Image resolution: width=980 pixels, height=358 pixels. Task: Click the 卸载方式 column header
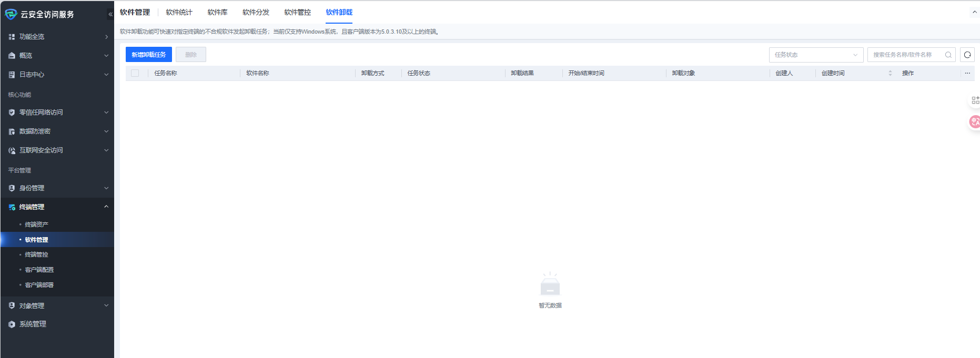(x=372, y=73)
